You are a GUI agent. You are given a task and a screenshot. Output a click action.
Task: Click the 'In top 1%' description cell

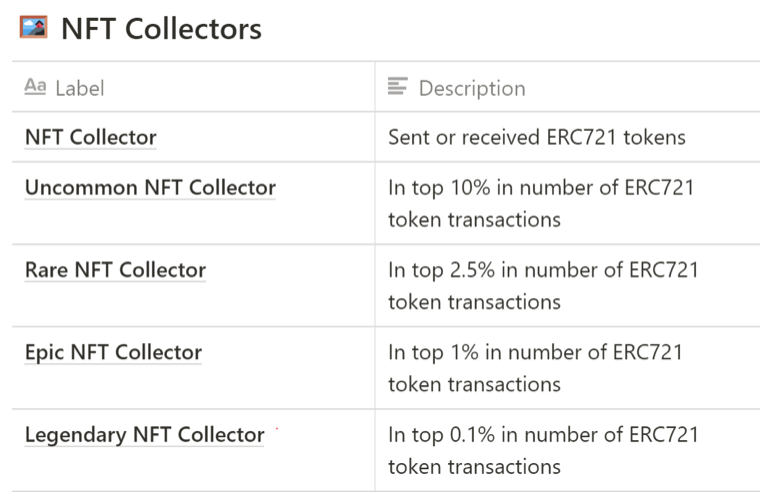tap(568, 368)
